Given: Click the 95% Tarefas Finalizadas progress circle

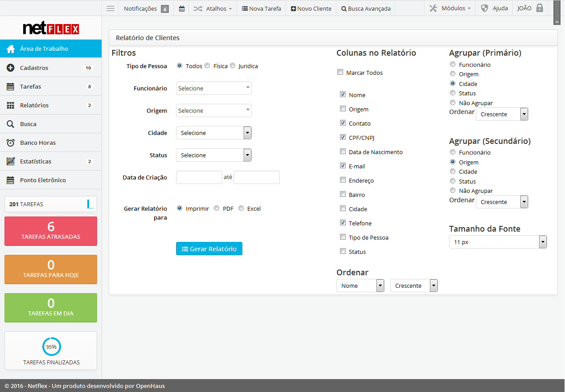Looking at the screenshot, I should pyautogui.click(x=51, y=347).
